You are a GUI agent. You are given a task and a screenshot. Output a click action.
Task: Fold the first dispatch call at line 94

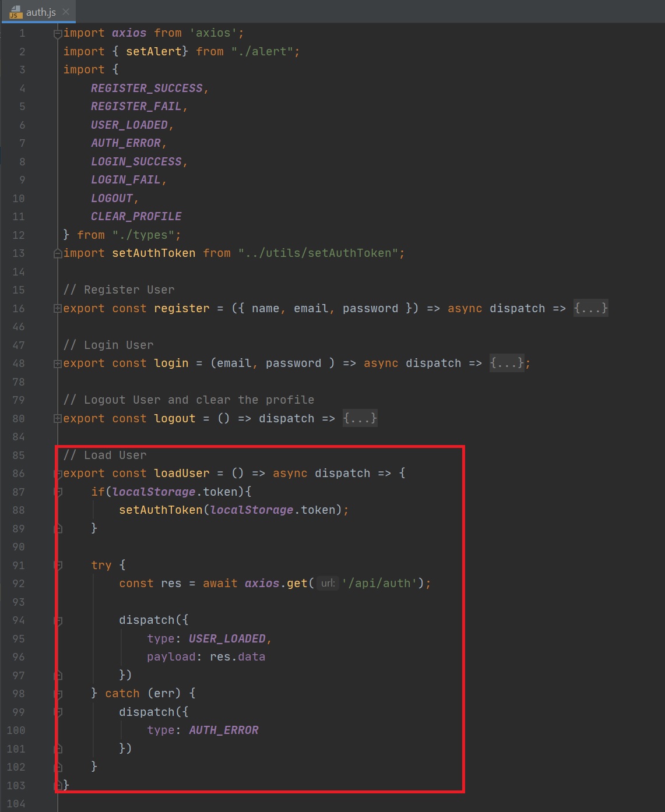pos(58,621)
